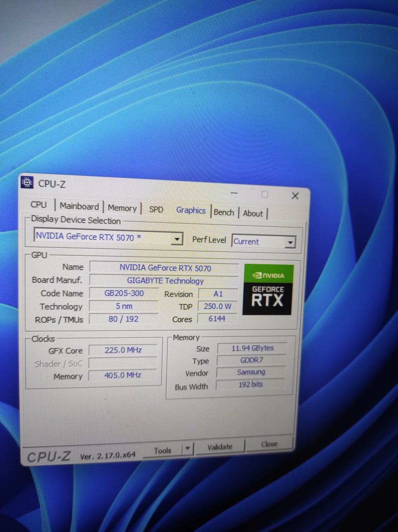Switch to the CPU tab
The height and width of the screenshot is (532, 398).
39,204
